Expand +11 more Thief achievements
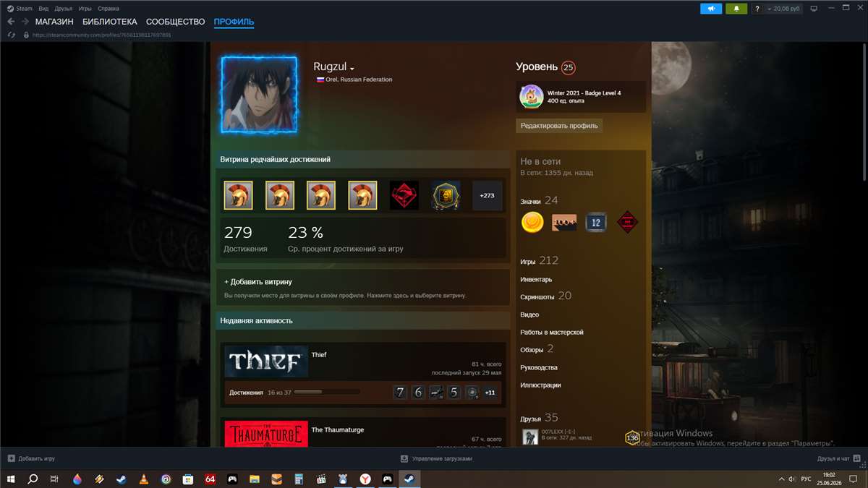The image size is (868, 488). click(490, 393)
